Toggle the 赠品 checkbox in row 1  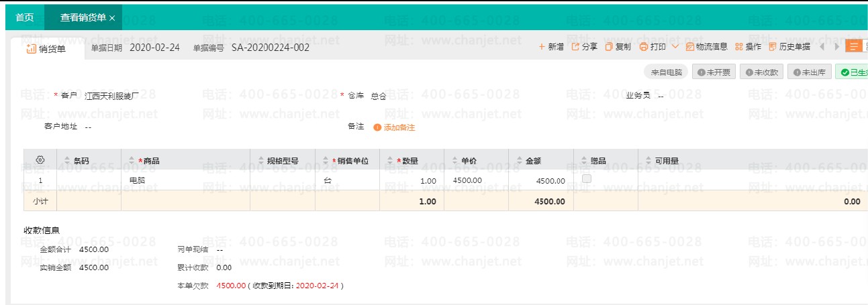[x=587, y=179]
